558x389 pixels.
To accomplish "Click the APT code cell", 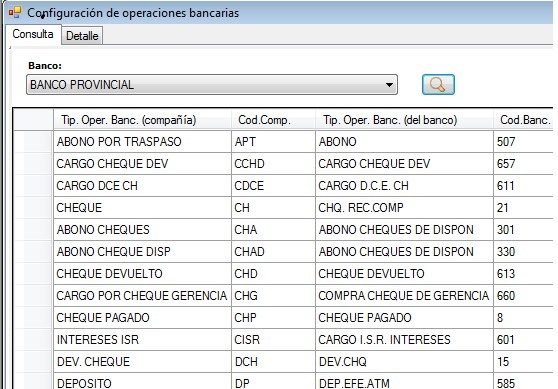I will [273, 142].
